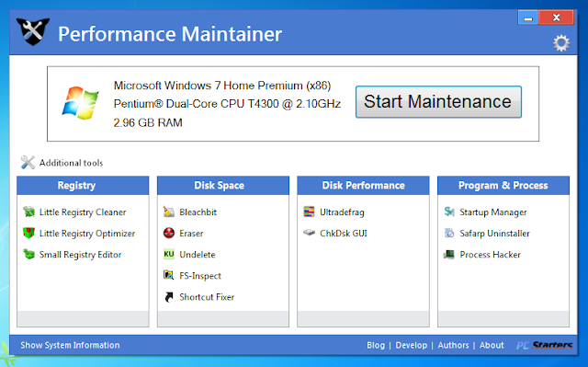Click the Program & Process panel header
The height and width of the screenshot is (367, 588).
(x=503, y=186)
